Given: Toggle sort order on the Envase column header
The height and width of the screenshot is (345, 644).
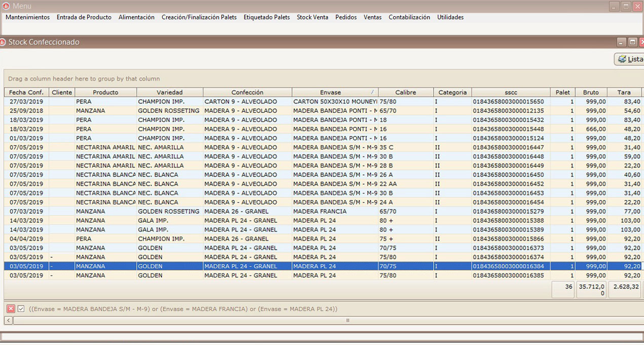Looking at the screenshot, I should coord(335,92).
